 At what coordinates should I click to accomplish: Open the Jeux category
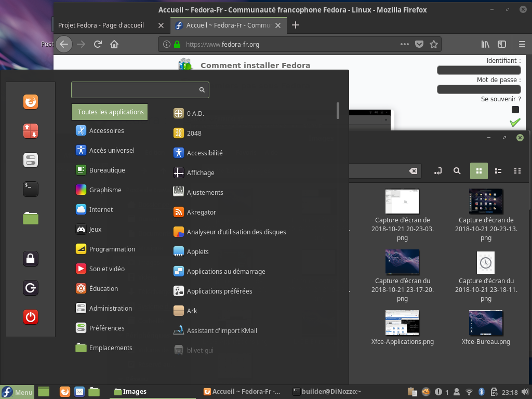[x=88, y=229]
